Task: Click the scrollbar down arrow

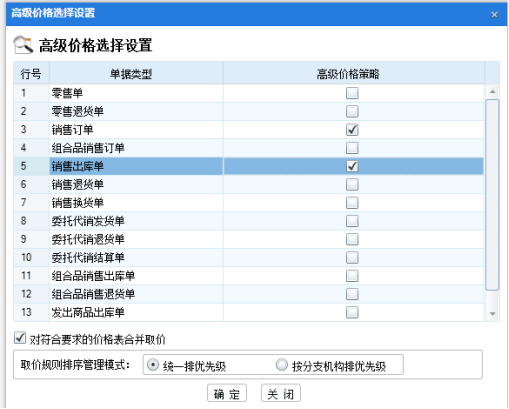Action: [492, 314]
